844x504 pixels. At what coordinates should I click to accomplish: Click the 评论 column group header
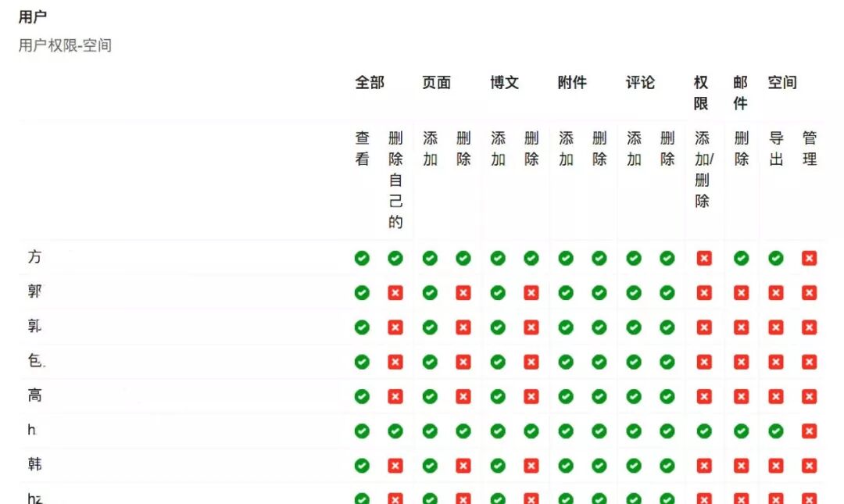pyautogui.click(x=640, y=82)
